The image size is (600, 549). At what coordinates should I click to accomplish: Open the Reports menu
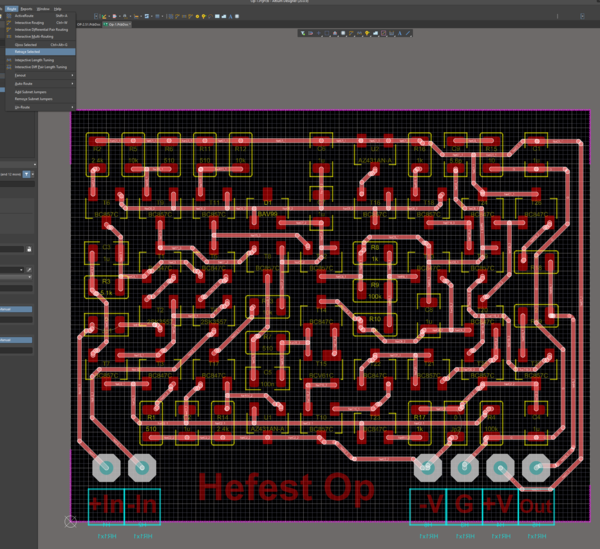tap(26, 9)
